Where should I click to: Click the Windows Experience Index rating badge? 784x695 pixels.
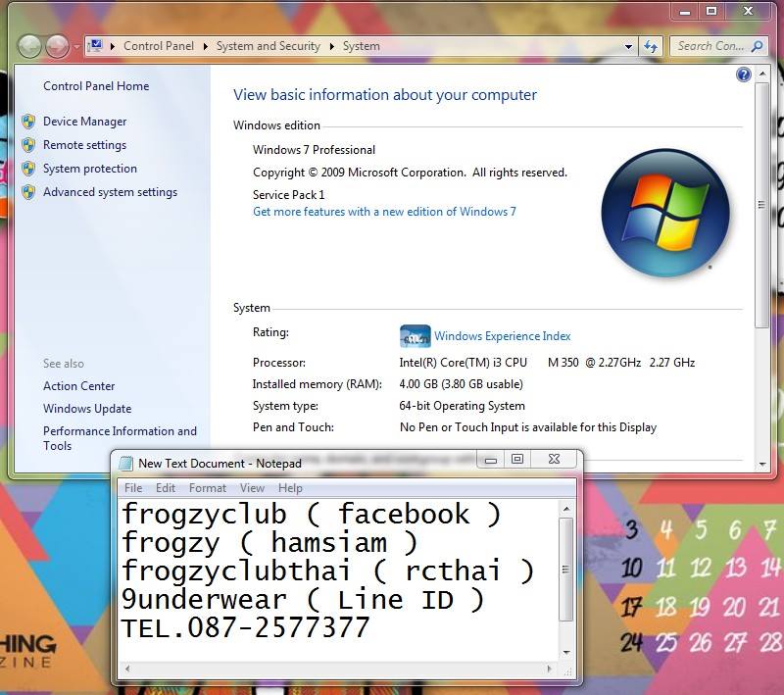click(415, 336)
